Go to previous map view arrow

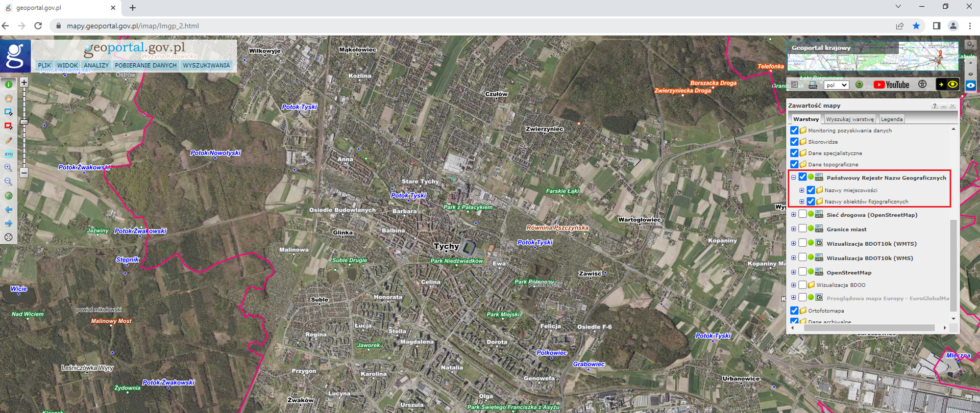pyautogui.click(x=9, y=210)
